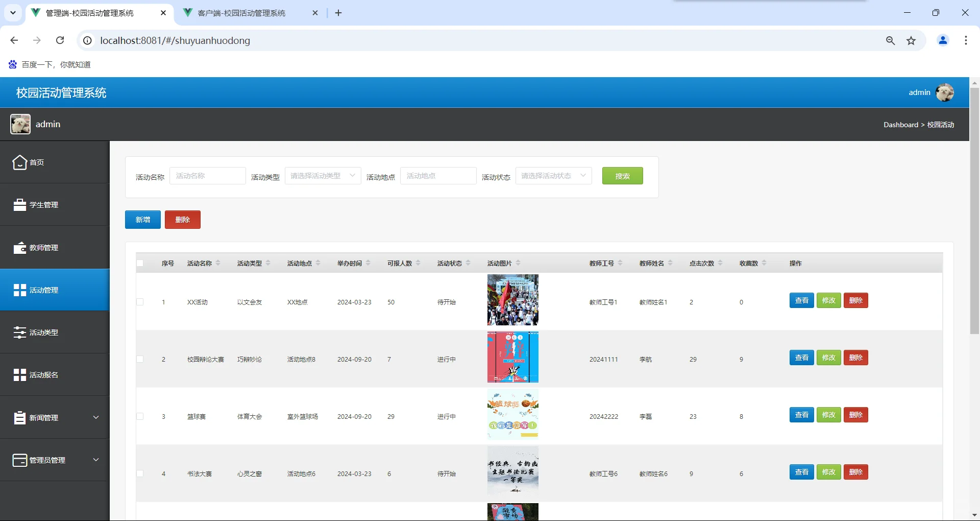Screen dimensions: 980x521
Task: Open the Chrome three-dot menu
Action: pyautogui.click(x=966, y=40)
